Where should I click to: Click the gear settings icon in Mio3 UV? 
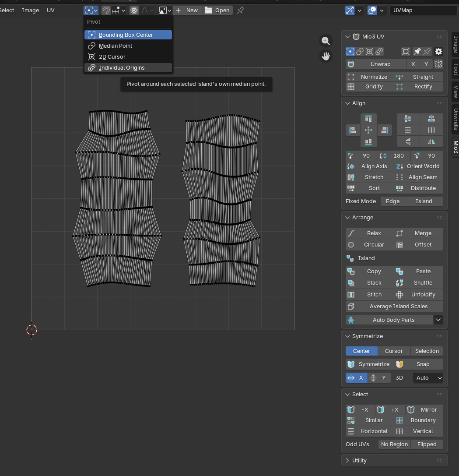(438, 52)
